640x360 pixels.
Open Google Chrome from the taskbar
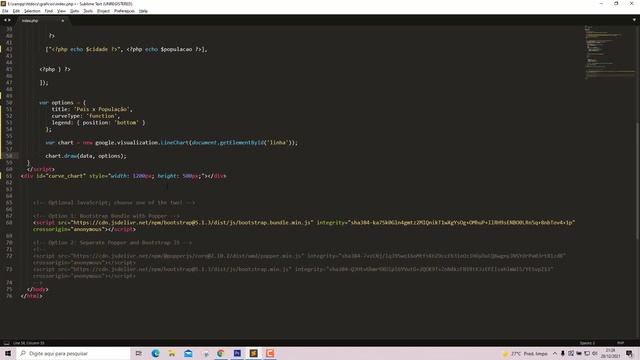tap(221, 353)
